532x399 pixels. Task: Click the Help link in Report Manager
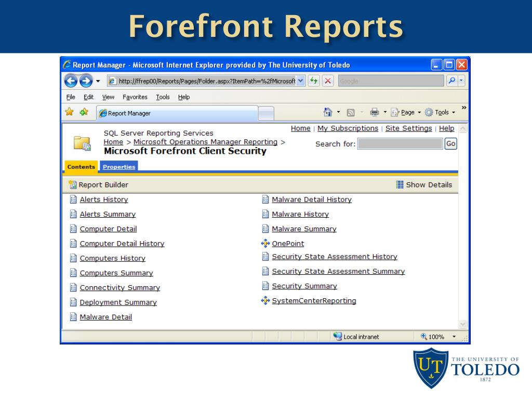tap(446, 128)
